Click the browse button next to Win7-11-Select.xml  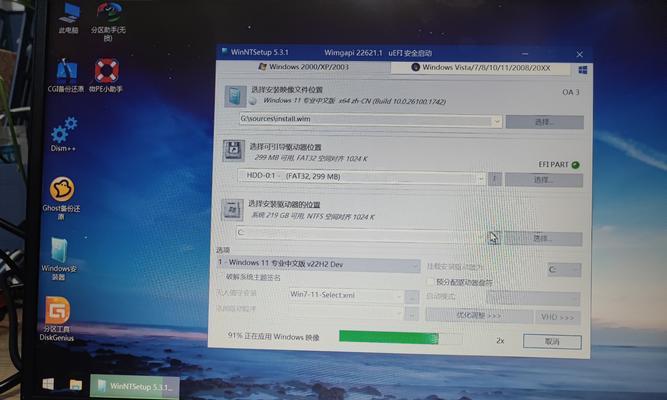(412, 297)
